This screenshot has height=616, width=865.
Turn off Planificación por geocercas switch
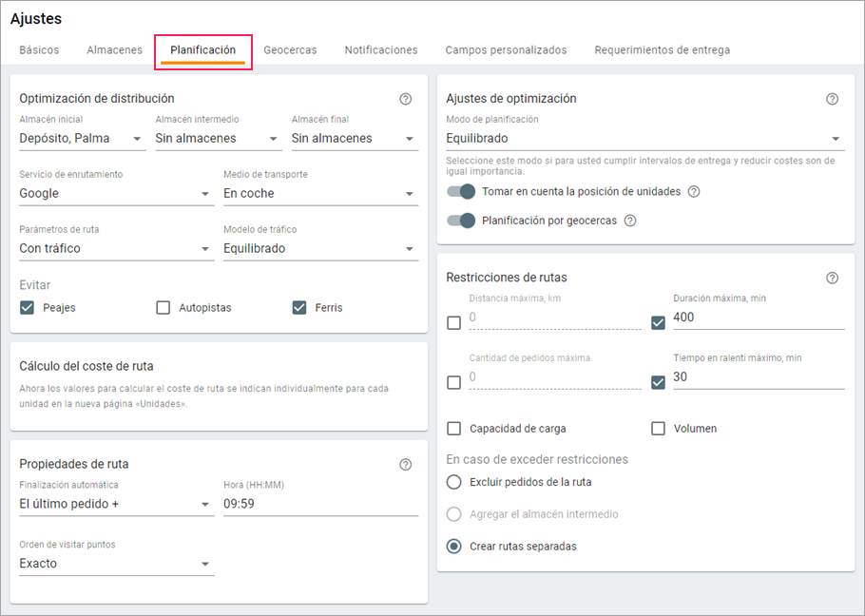point(461,221)
